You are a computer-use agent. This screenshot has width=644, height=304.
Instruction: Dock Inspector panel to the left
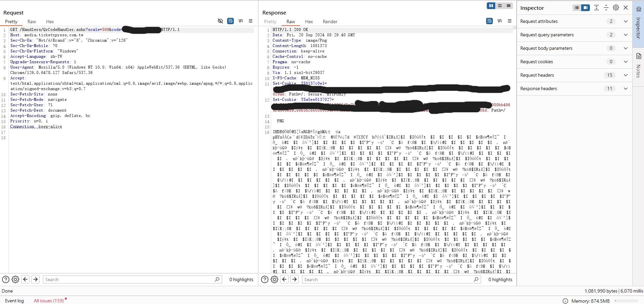[x=577, y=8]
